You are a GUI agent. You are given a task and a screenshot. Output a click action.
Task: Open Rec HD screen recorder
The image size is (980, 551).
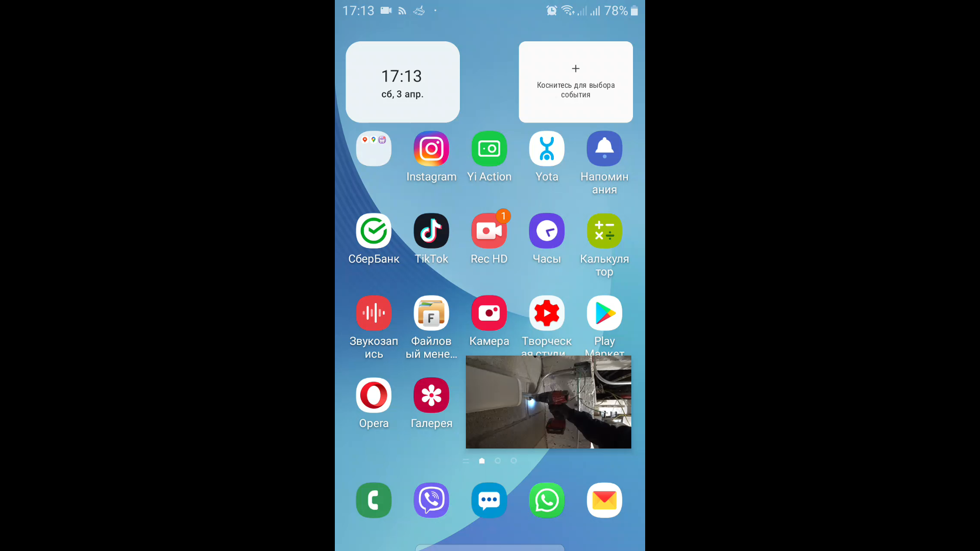[x=489, y=231]
